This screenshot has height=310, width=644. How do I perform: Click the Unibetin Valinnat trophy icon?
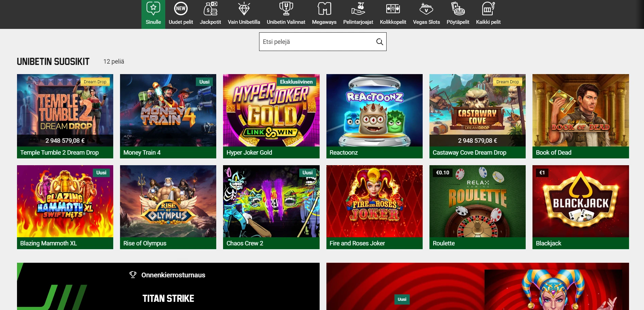click(x=286, y=8)
